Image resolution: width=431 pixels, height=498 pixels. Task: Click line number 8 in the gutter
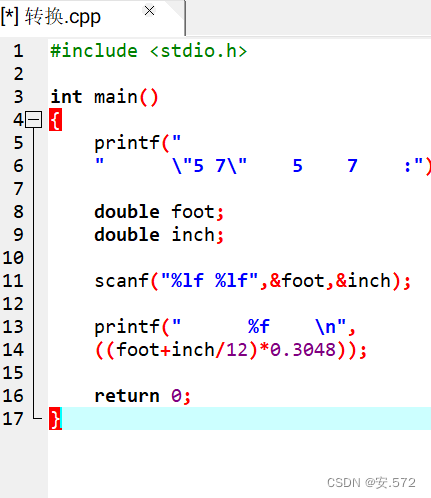(19, 212)
